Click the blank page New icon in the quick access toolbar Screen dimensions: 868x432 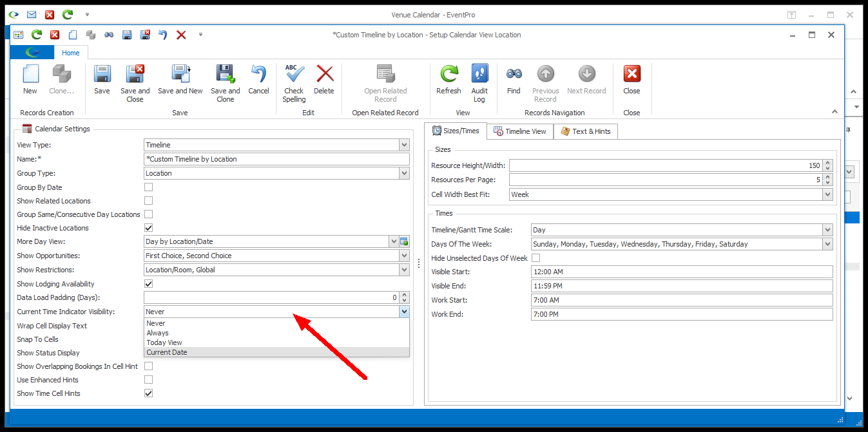73,35
